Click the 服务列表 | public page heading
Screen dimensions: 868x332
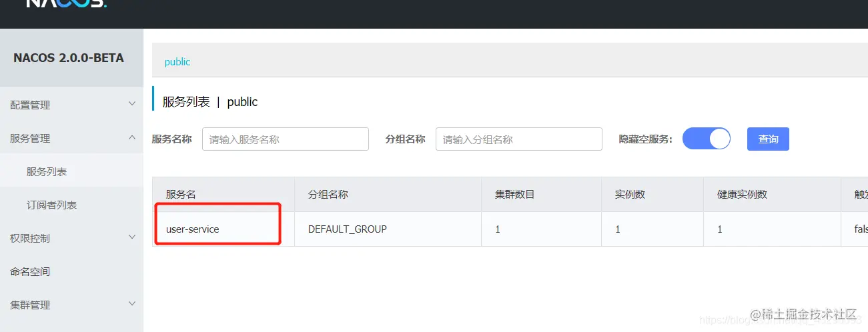point(210,102)
